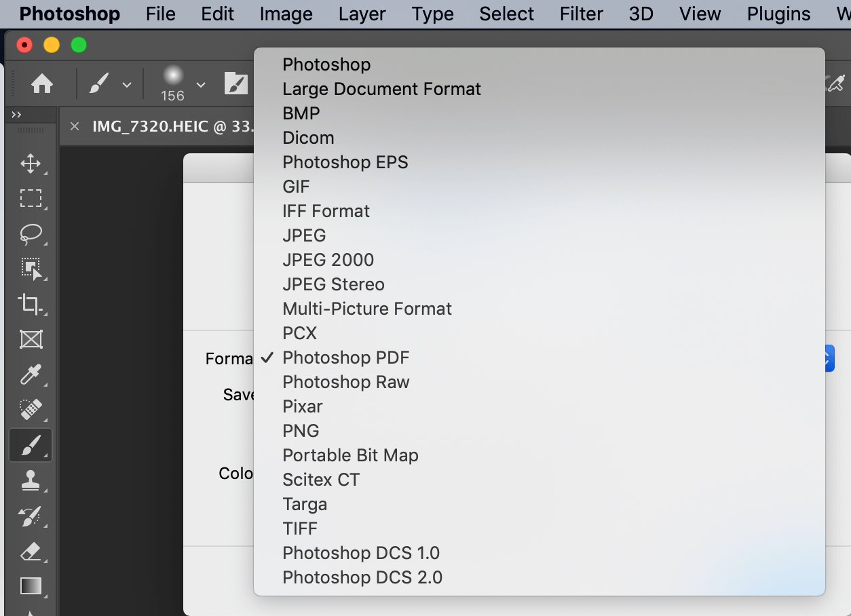Select the Move tool

click(31, 163)
